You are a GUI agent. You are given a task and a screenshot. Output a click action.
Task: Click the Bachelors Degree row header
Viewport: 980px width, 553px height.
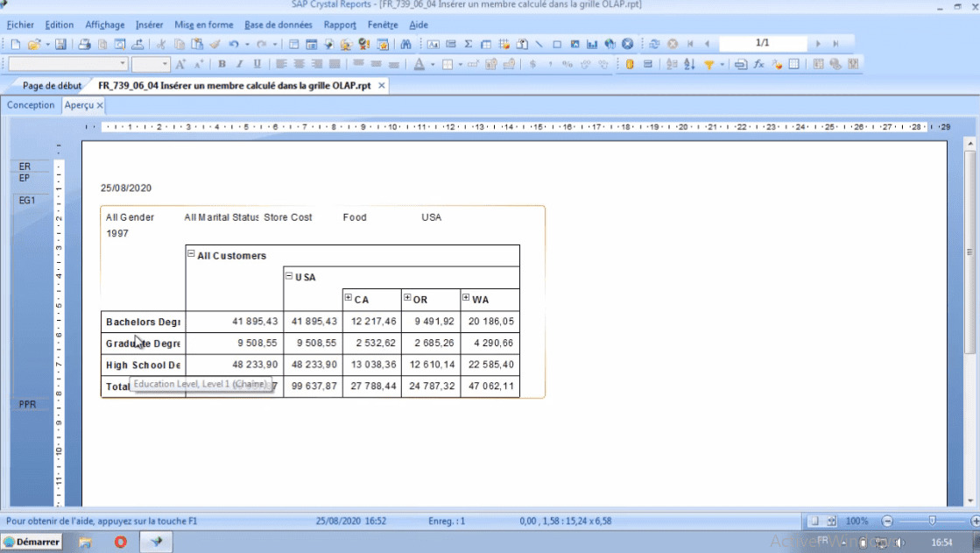(143, 322)
